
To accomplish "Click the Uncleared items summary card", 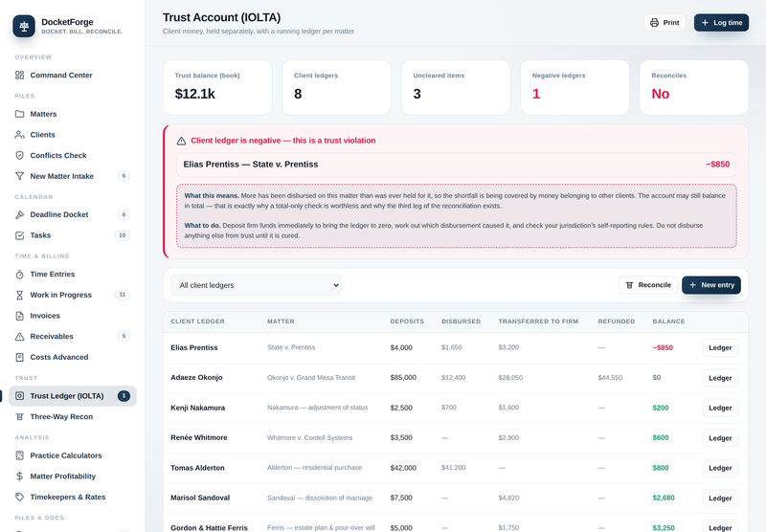I will tap(456, 87).
